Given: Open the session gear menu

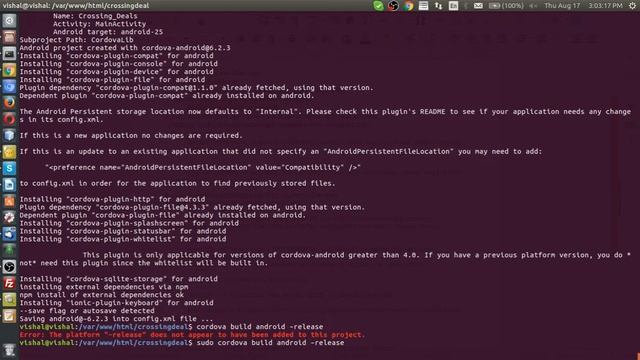Looking at the screenshot, I should [632, 6].
